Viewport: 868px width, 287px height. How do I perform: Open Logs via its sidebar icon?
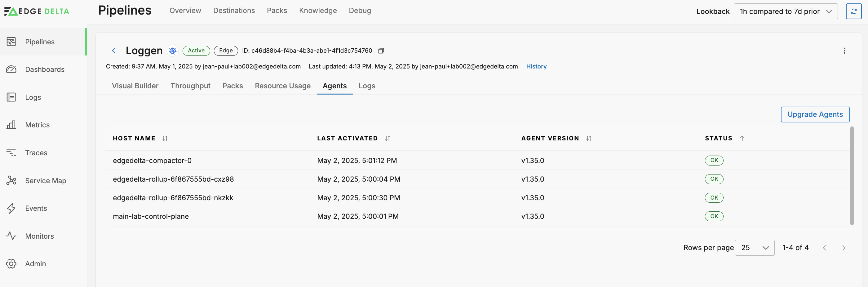point(11,97)
